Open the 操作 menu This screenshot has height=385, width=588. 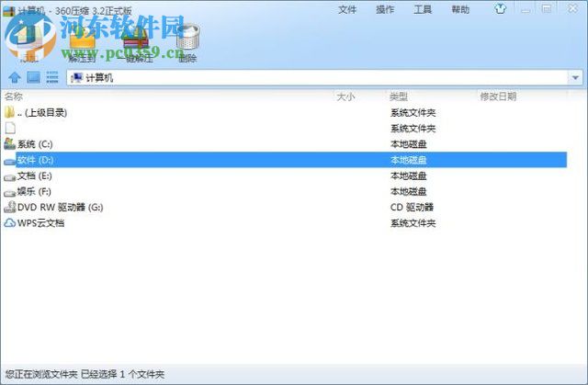385,9
